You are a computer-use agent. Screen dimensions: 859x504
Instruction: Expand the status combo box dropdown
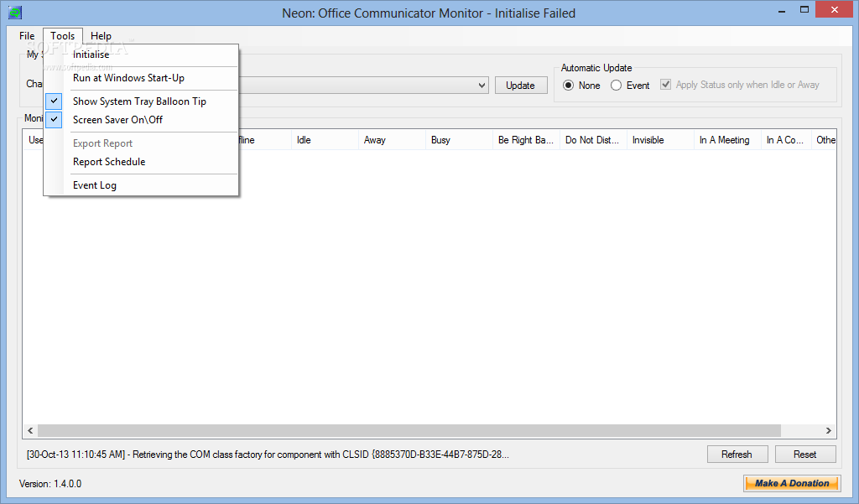coord(482,85)
